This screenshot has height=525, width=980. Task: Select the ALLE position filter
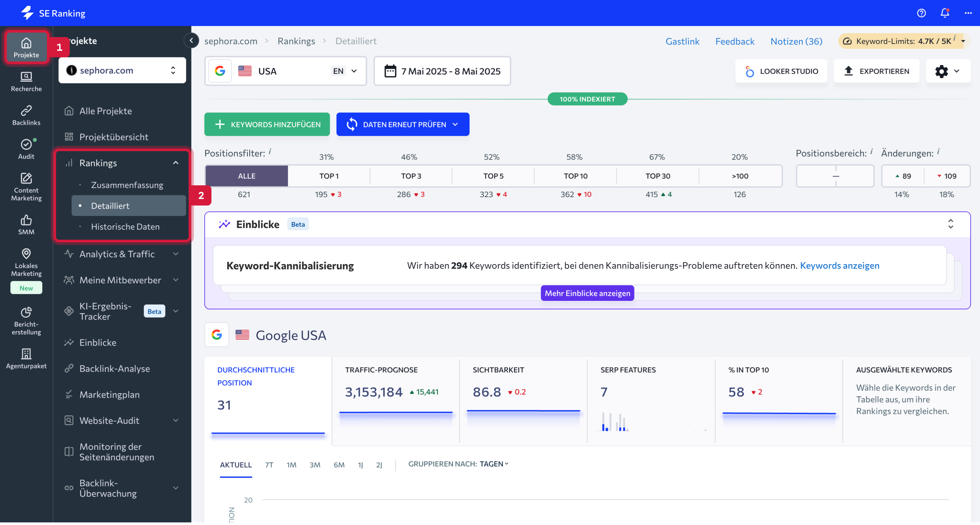point(247,176)
